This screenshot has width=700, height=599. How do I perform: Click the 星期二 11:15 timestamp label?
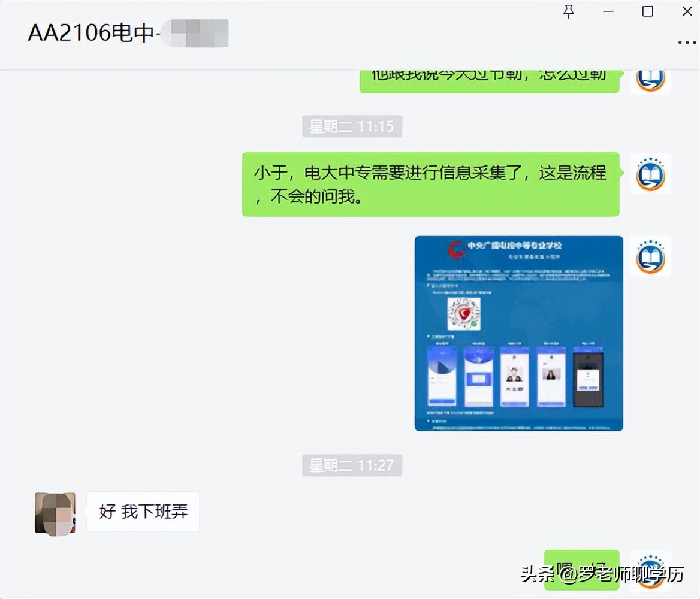352,126
